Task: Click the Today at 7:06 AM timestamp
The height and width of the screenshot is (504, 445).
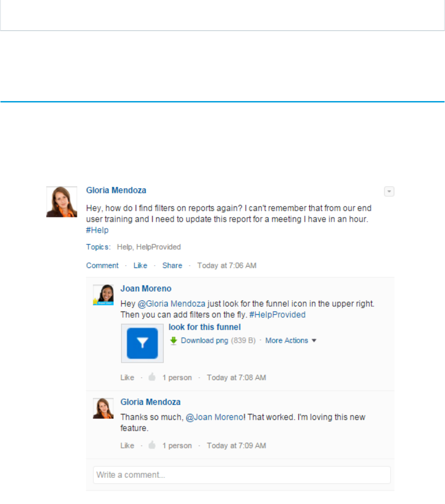Action: pos(227,266)
